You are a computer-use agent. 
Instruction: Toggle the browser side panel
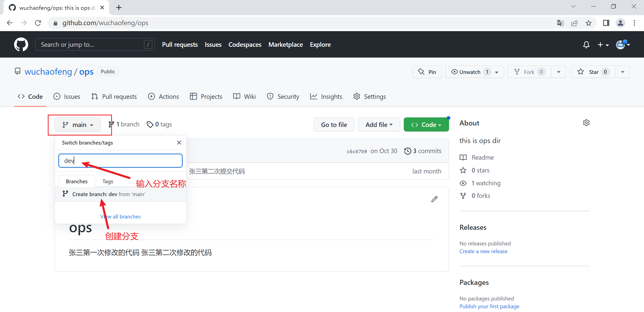pos(606,23)
